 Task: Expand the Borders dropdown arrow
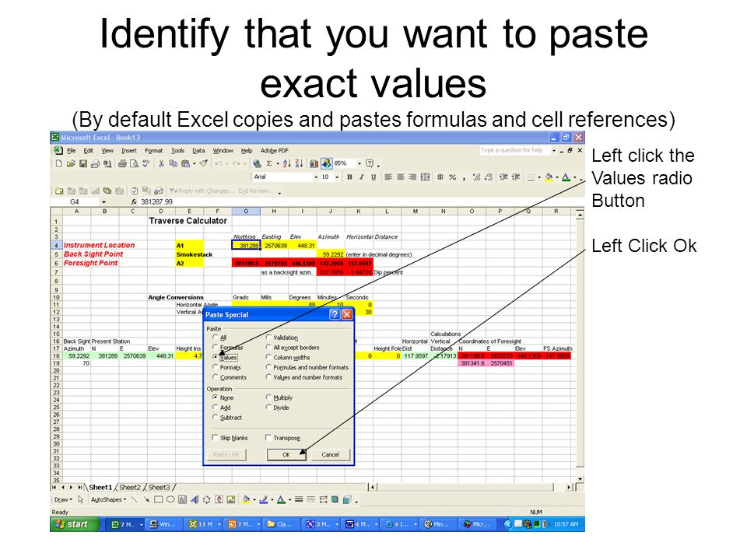point(539,177)
